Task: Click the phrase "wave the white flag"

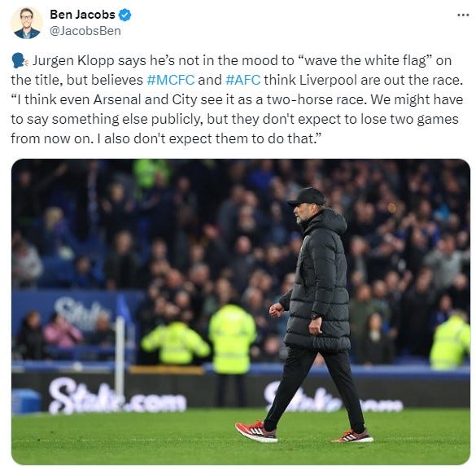Action: (365, 60)
